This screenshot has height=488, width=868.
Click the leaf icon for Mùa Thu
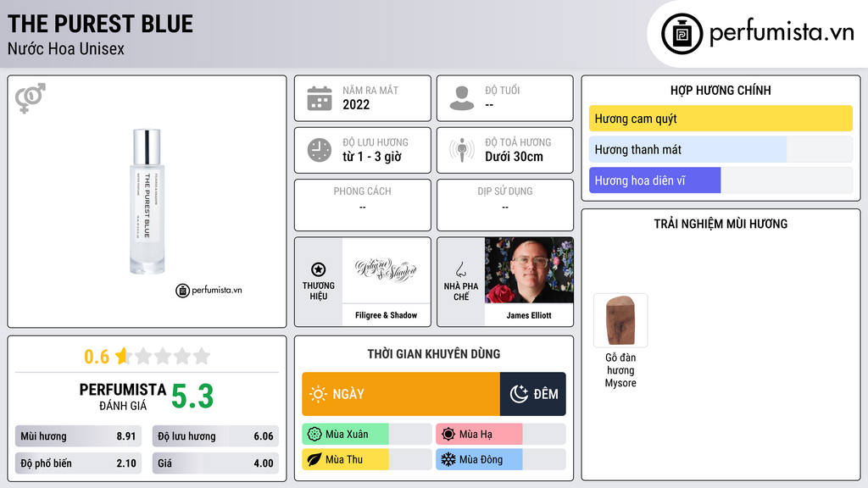coord(314,460)
